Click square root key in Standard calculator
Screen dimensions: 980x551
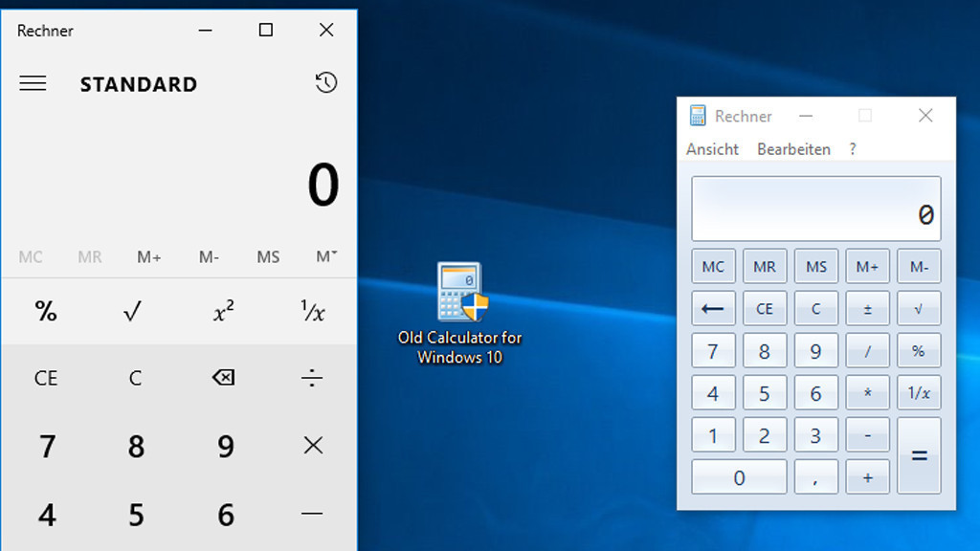(x=132, y=311)
